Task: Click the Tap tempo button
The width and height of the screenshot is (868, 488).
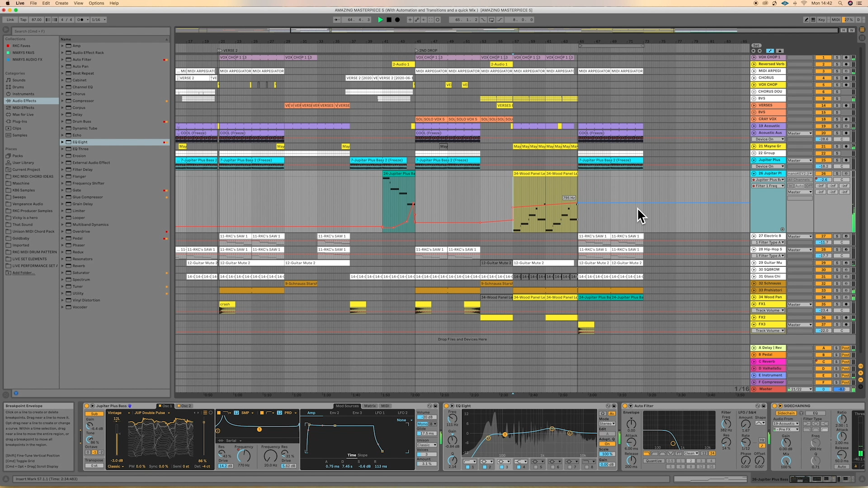Action: coord(24,20)
